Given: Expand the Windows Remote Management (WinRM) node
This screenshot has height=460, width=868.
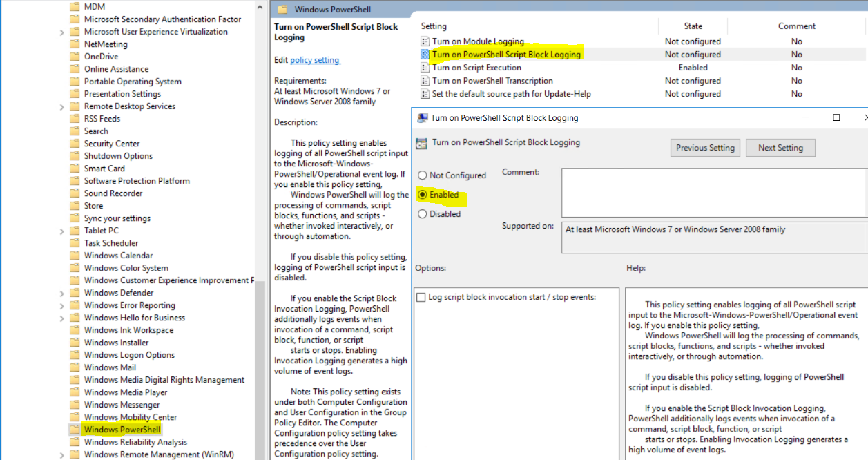Looking at the screenshot, I should pyautogui.click(x=62, y=454).
